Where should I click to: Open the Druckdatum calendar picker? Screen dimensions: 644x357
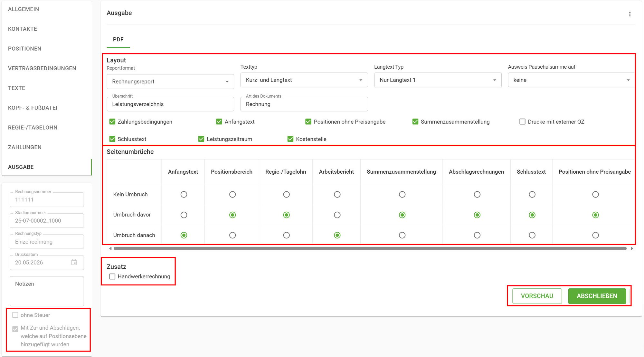click(74, 262)
